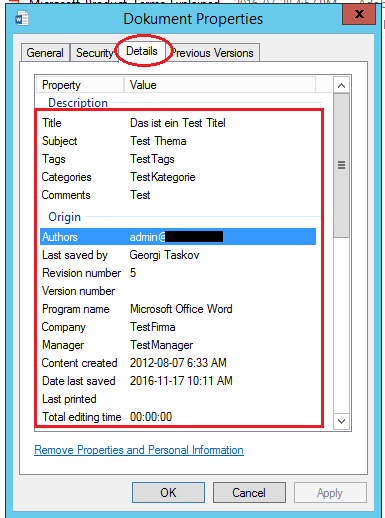Select the Revision number row
385x518 pixels.
point(178,273)
